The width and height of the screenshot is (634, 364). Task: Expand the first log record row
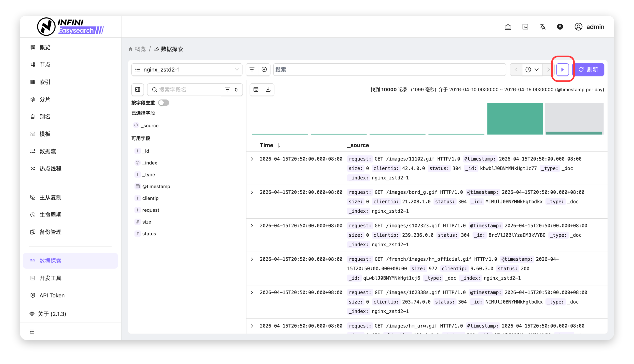click(252, 159)
